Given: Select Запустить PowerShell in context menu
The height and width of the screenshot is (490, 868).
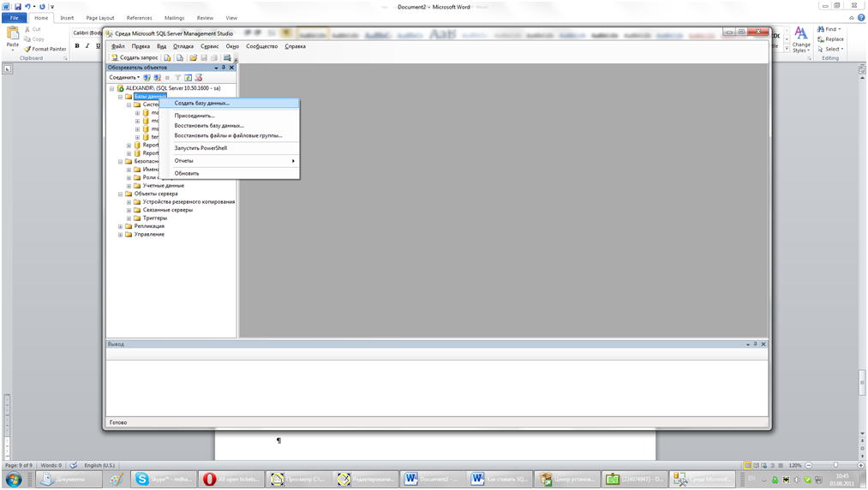Looking at the screenshot, I should point(229,148).
